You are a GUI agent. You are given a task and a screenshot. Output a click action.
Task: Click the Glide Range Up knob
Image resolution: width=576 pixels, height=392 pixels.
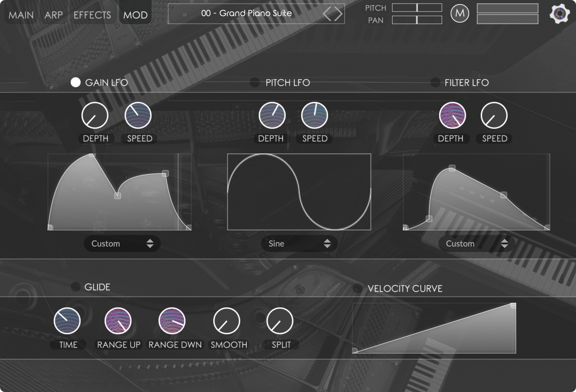point(118,321)
